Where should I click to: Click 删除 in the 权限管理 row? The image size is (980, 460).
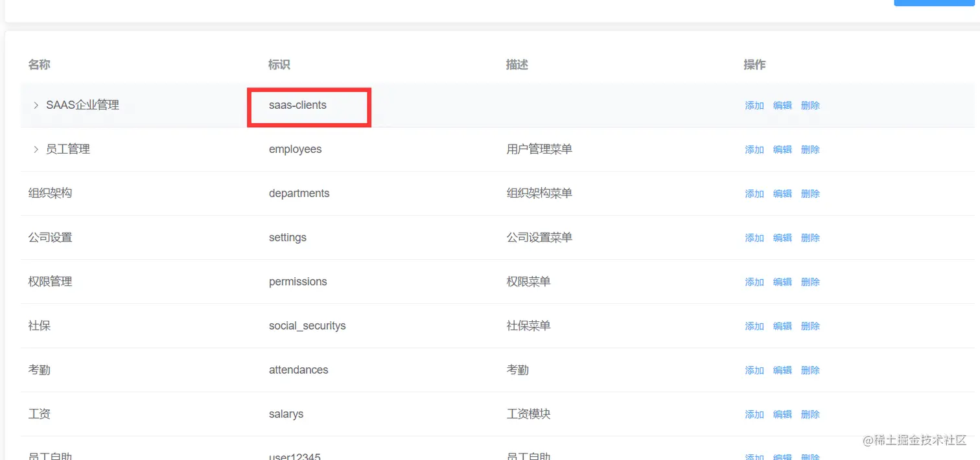click(x=810, y=282)
